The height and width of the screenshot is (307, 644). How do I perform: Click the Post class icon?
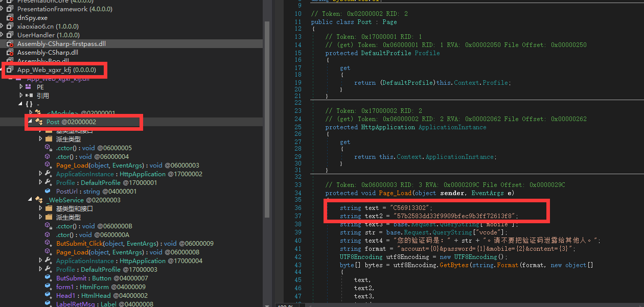click(38, 122)
